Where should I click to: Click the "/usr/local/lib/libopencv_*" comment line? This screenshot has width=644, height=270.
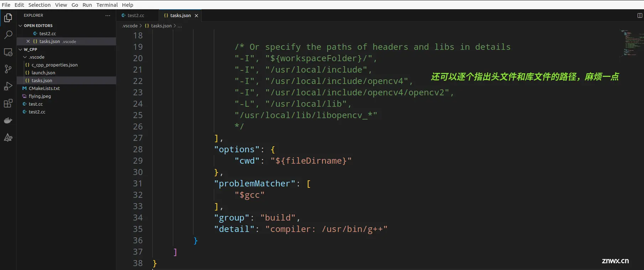pyautogui.click(x=306, y=115)
